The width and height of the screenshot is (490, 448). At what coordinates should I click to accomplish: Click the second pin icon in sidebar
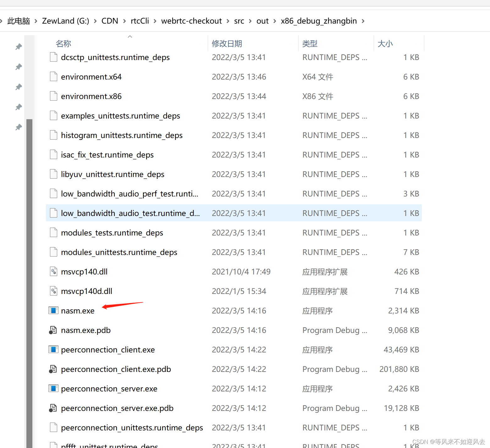click(x=19, y=67)
